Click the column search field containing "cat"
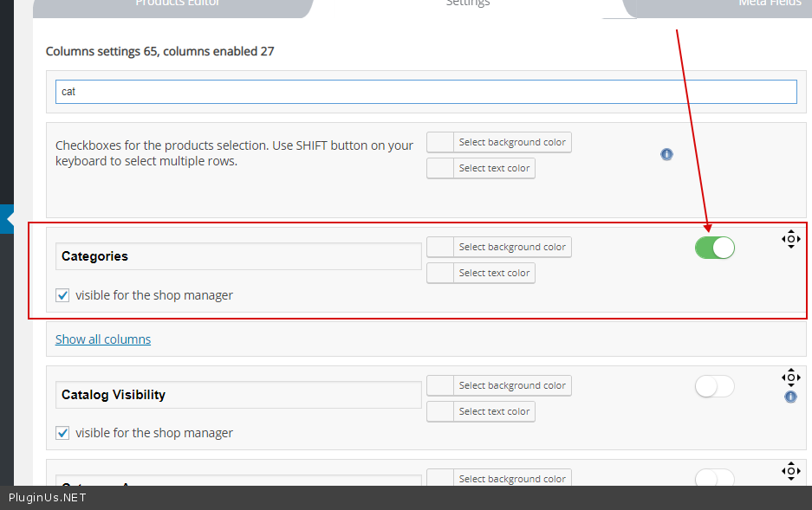Screen dimensions: 812x510 pos(425,92)
